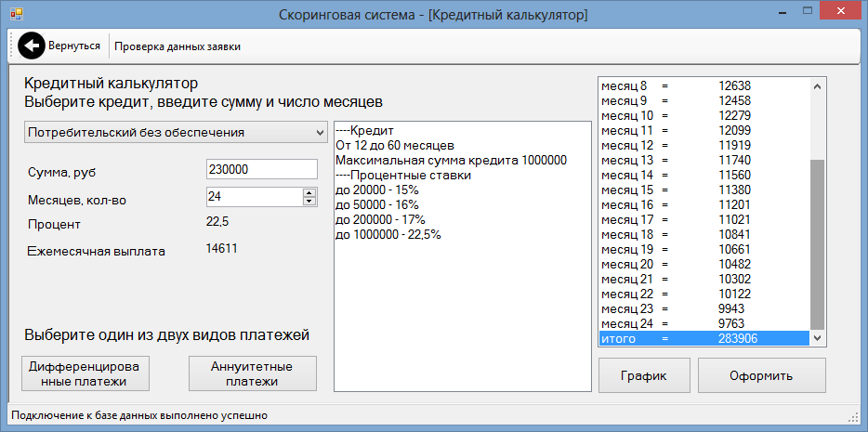Click the list scrollbar down arrow
Viewport: 868px width, 432px height.
click(817, 337)
